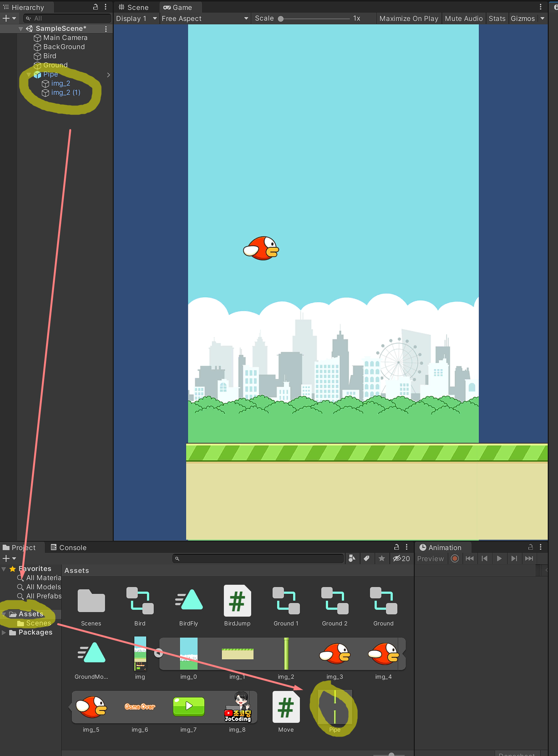Click search by label tag icon
Image resolution: width=558 pixels, height=756 pixels.
367,558
